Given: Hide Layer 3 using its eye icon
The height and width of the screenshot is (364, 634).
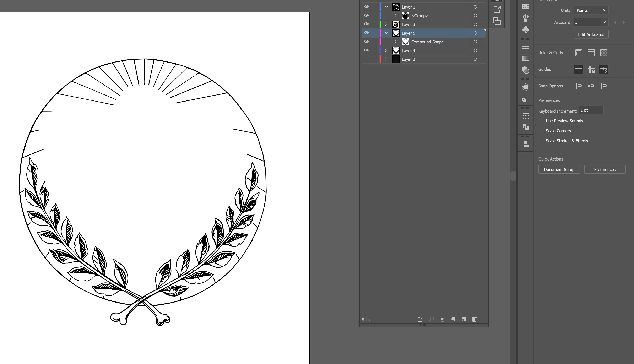Looking at the screenshot, I should tap(366, 24).
